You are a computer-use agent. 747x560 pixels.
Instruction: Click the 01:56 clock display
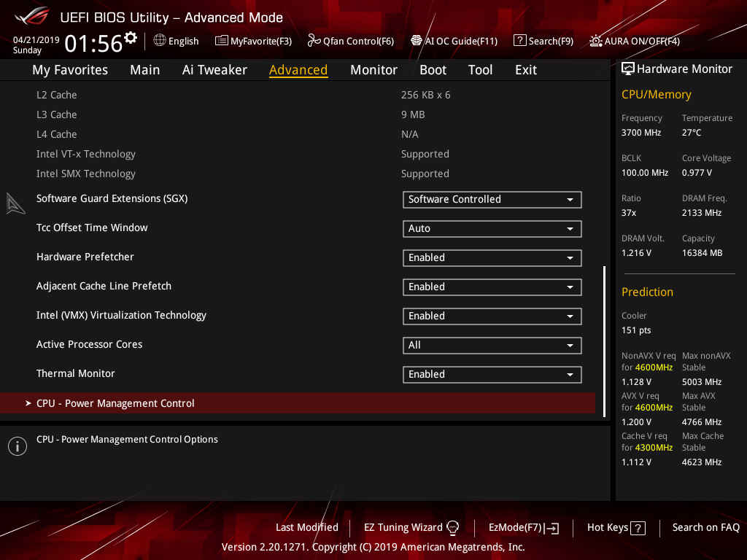(x=93, y=43)
